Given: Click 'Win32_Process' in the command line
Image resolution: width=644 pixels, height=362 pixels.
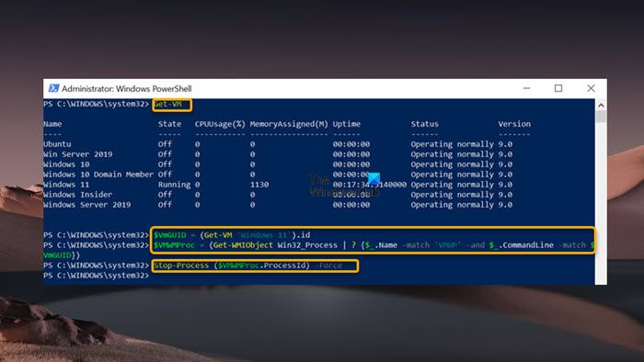Looking at the screenshot, I should pos(307,245).
